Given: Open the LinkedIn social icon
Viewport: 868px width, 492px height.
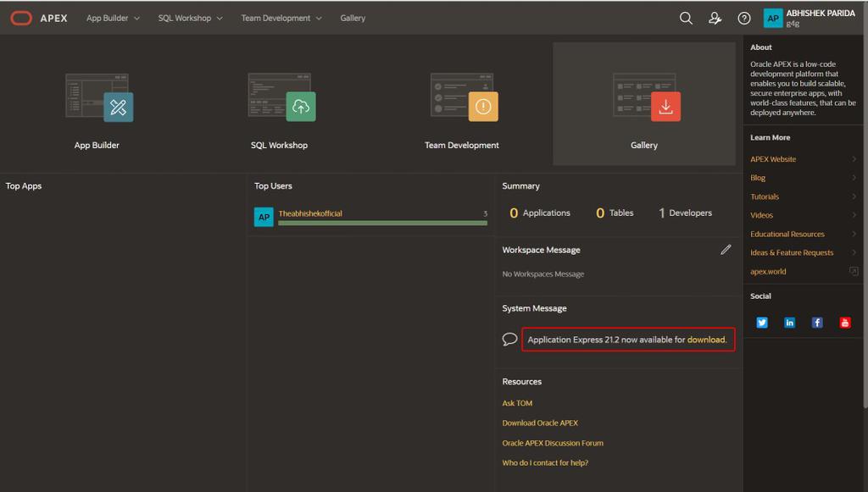Looking at the screenshot, I should (789, 323).
